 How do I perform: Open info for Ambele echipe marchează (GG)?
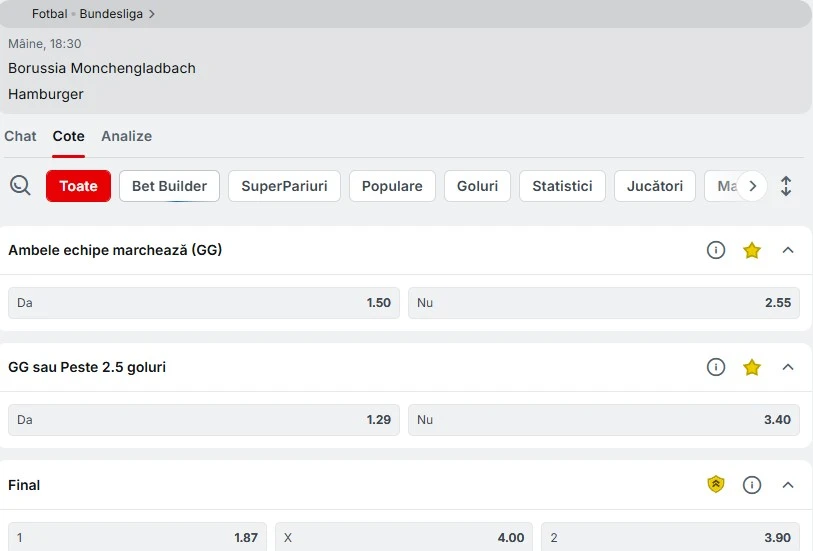pos(716,250)
